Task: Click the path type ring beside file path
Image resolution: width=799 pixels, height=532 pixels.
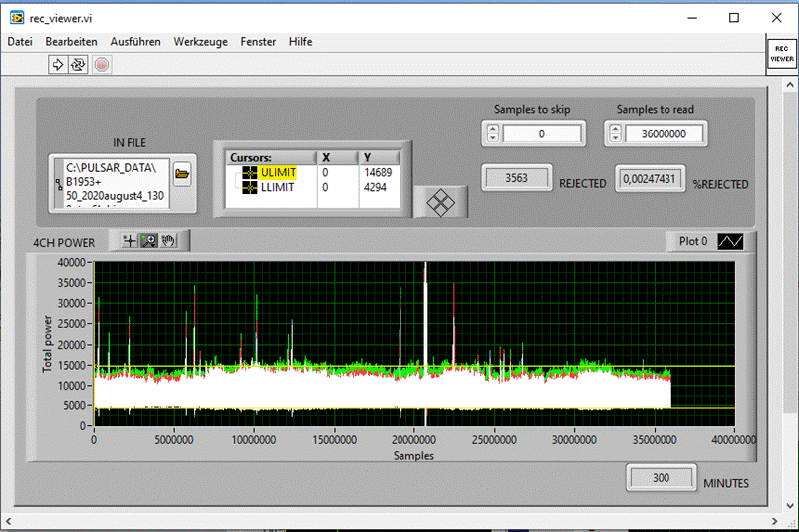Action: pos(58,184)
